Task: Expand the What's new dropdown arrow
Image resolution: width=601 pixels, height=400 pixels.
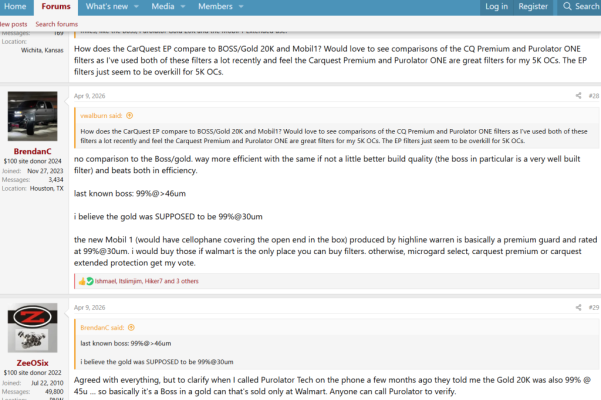Action: tap(136, 7)
